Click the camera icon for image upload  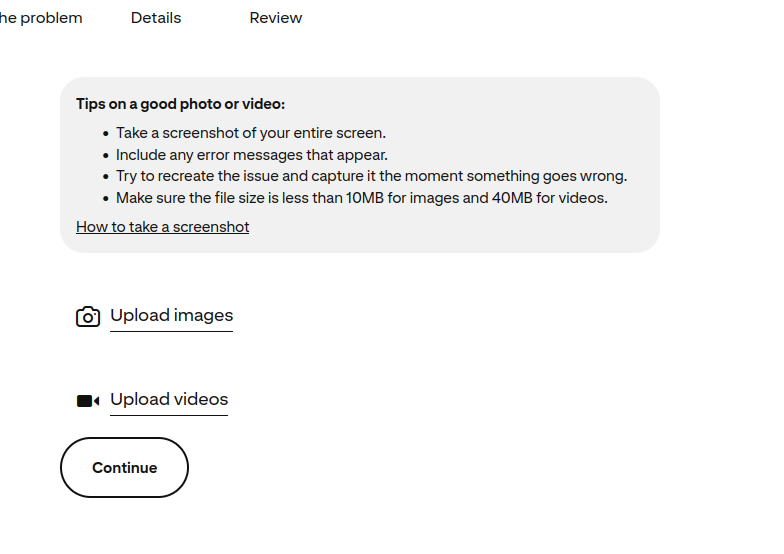pyautogui.click(x=88, y=317)
